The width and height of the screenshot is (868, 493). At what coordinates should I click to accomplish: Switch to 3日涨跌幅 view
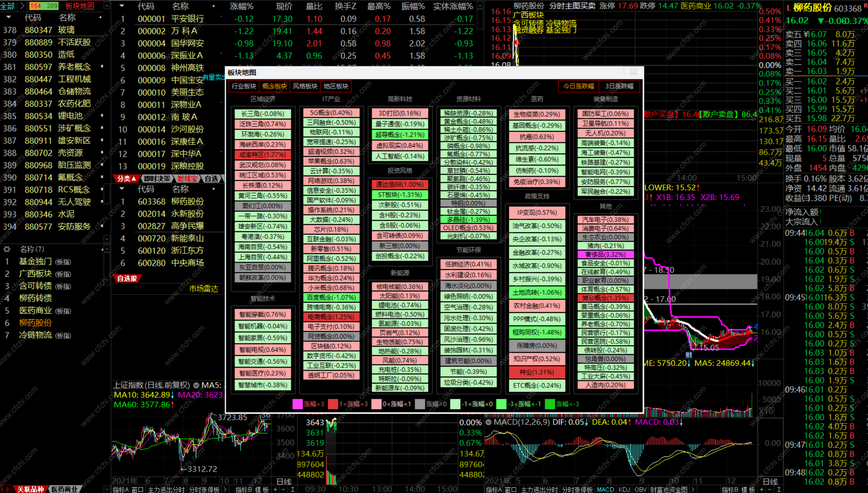(619, 86)
